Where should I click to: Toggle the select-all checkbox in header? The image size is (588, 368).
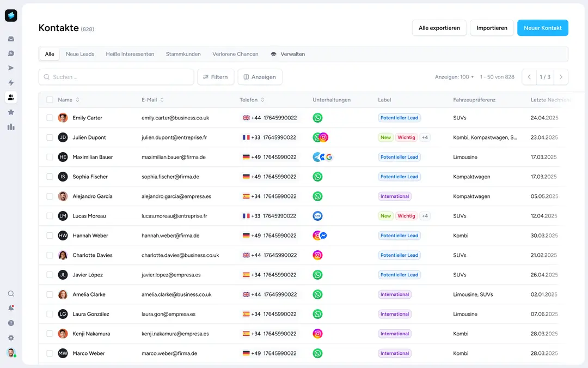click(x=50, y=100)
